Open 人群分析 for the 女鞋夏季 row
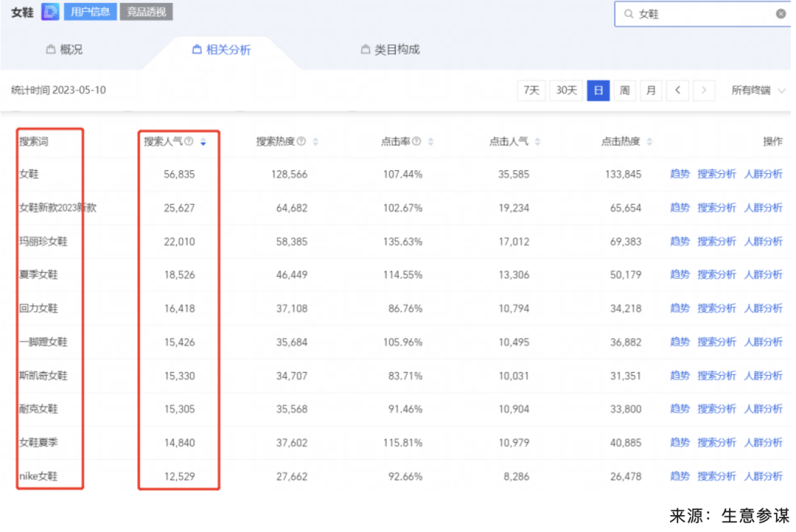The width and height of the screenshot is (796, 532). (763, 442)
